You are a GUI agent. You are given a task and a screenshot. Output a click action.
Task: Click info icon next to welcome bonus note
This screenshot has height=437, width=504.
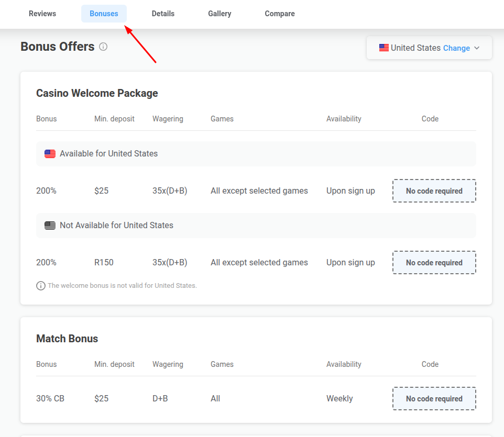tap(40, 286)
